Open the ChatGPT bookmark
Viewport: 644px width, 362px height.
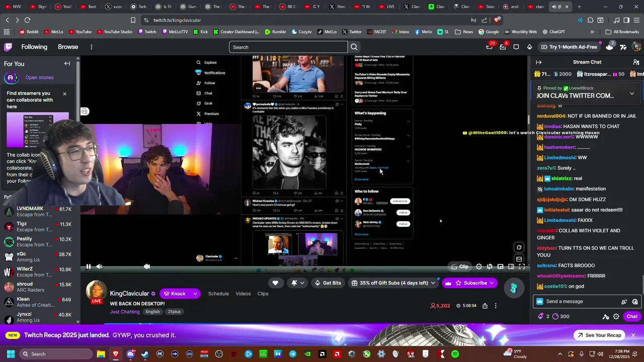click(x=553, y=32)
